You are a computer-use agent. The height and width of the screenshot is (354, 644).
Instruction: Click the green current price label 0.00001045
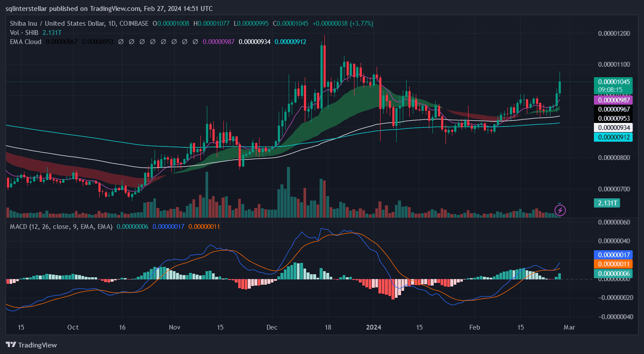click(x=614, y=82)
